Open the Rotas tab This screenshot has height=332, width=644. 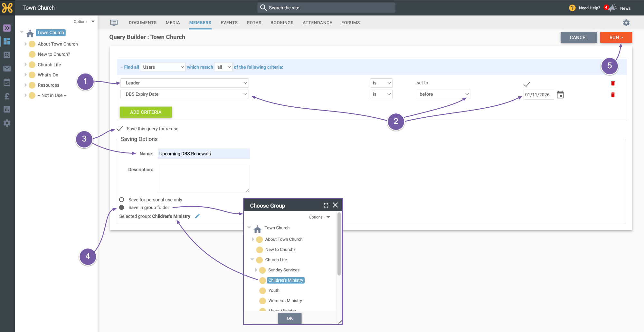pos(254,23)
